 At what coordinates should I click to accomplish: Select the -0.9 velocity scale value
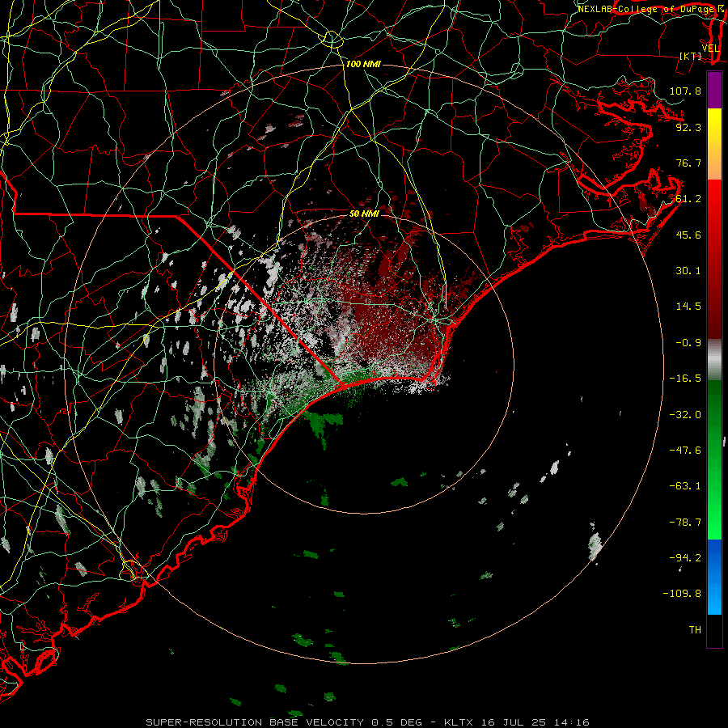[x=688, y=343]
